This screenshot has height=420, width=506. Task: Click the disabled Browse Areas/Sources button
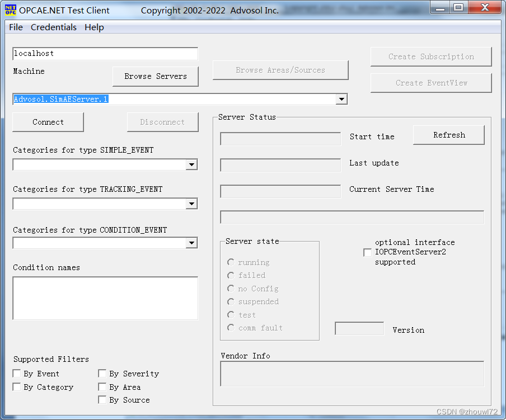click(x=280, y=70)
